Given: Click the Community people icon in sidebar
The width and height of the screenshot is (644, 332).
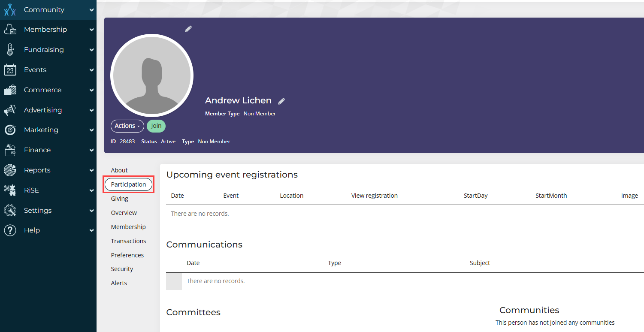Looking at the screenshot, I should 10,9.
